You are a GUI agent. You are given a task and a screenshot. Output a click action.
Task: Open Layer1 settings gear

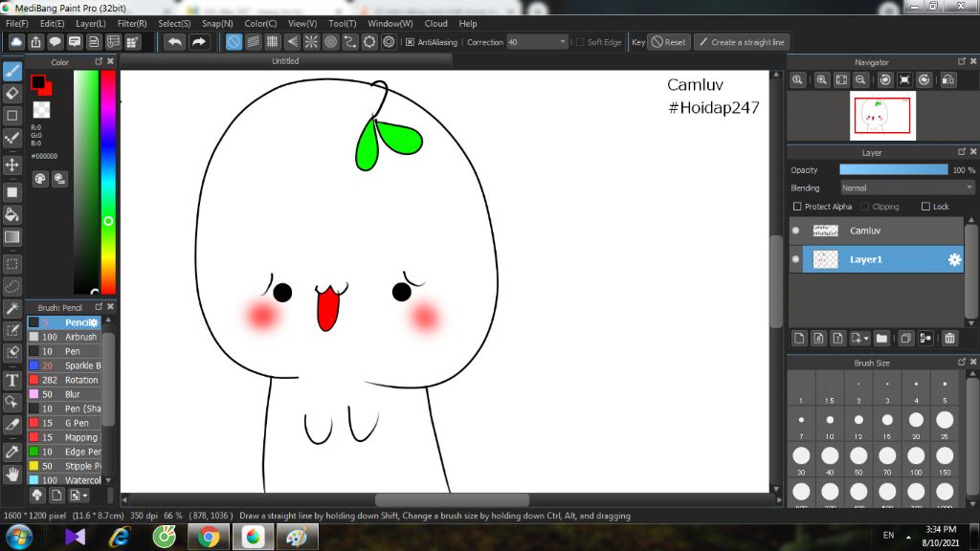pyautogui.click(x=954, y=259)
